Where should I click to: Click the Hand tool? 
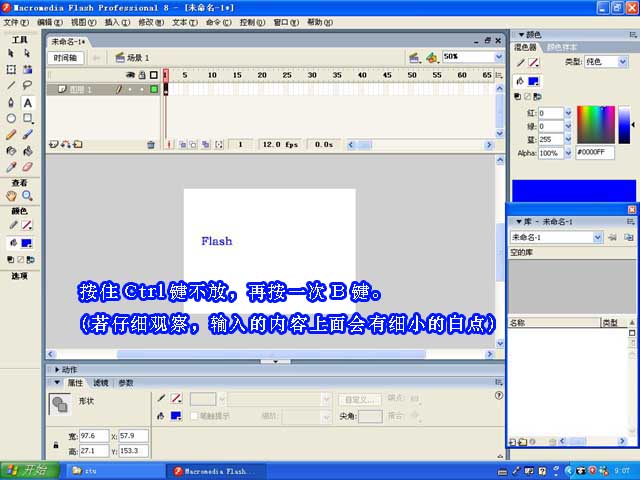tap(11, 196)
